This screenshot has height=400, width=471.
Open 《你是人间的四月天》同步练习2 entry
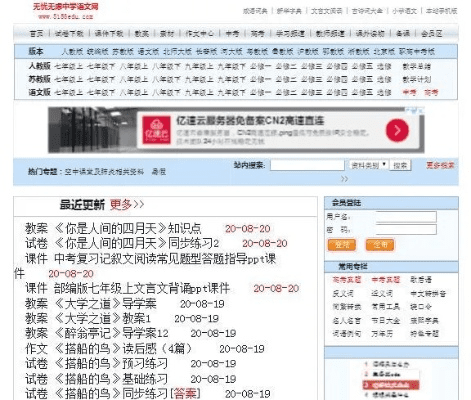click(136, 243)
